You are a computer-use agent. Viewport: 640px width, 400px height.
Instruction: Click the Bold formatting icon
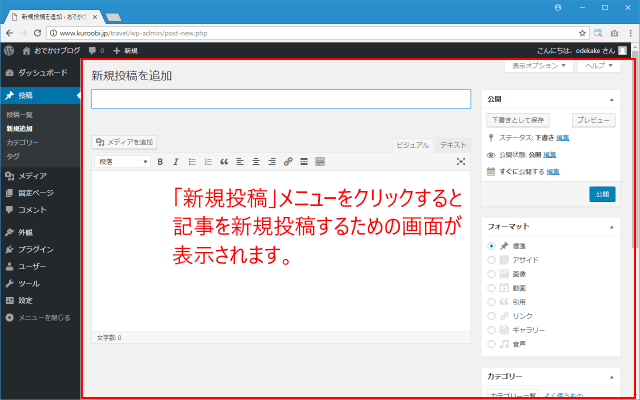[160, 162]
